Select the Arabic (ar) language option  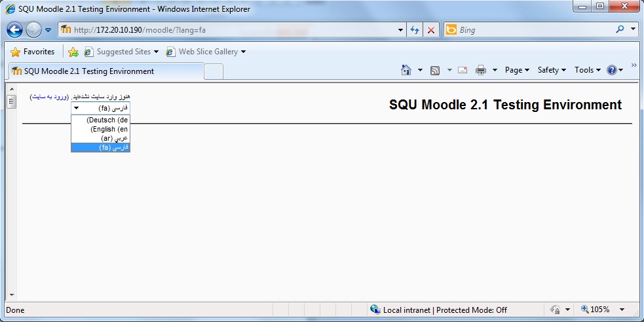click(101, 138)
